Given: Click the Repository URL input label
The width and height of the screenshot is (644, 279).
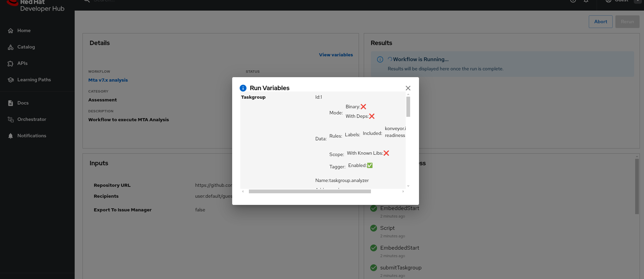Looking at the screenshot, I should (x=112, y=185).
